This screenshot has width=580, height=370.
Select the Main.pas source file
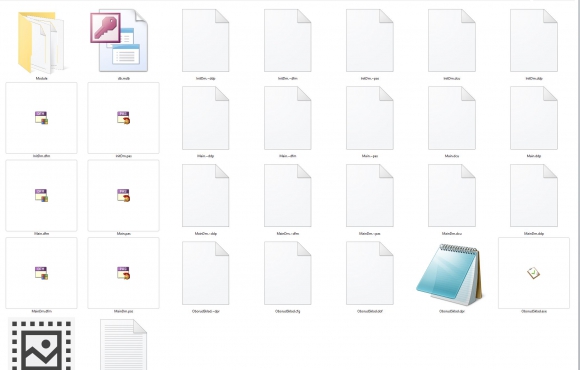coord(124,195)
